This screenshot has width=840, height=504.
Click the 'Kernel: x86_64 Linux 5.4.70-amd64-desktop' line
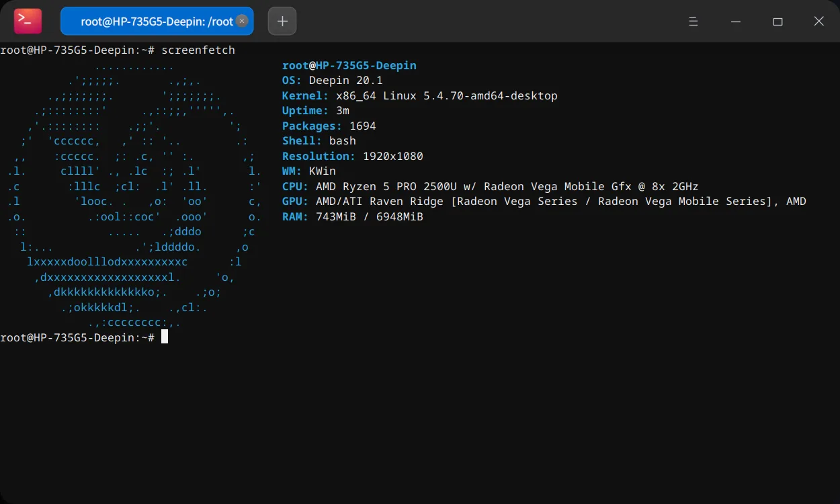click(420, 95)
